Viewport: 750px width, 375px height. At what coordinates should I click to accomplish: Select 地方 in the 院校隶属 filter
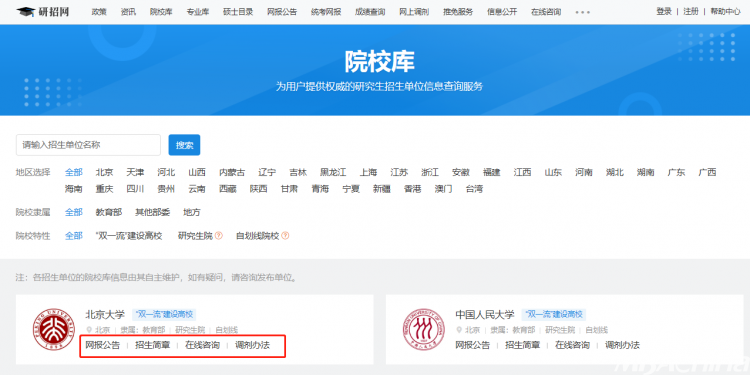(x=192, y=212)
